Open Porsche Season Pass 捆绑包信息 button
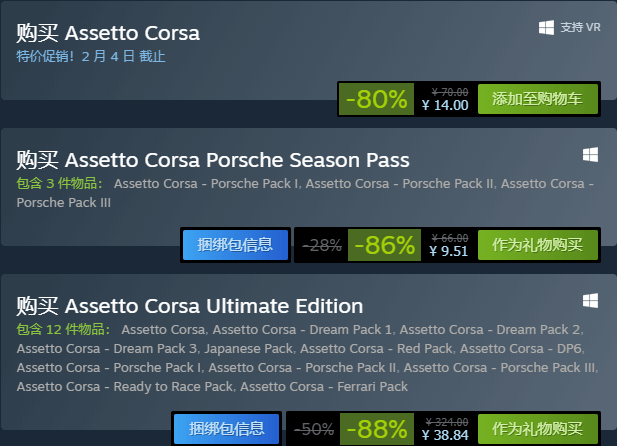This screenshot has height=446, width=617. pyautogui.click(x=235, y=245)
